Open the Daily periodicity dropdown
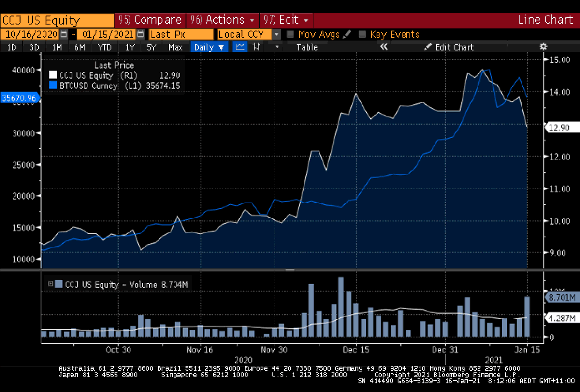580x392 pixels. [x=210, y=47]
